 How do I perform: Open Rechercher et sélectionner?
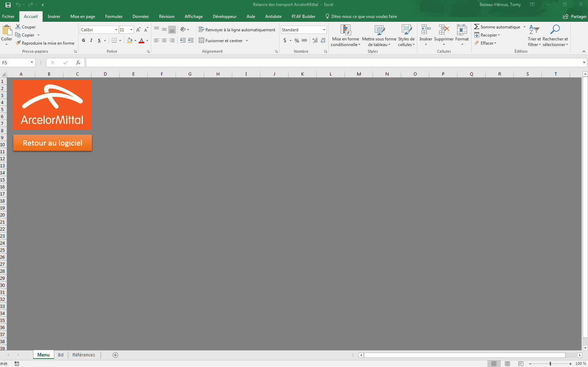click(555, 36)
